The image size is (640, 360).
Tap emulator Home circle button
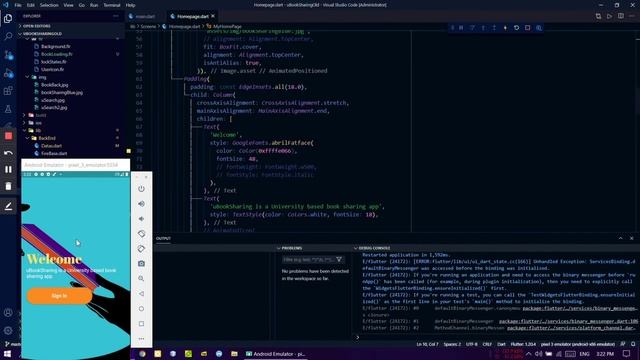tap(141, 309)
